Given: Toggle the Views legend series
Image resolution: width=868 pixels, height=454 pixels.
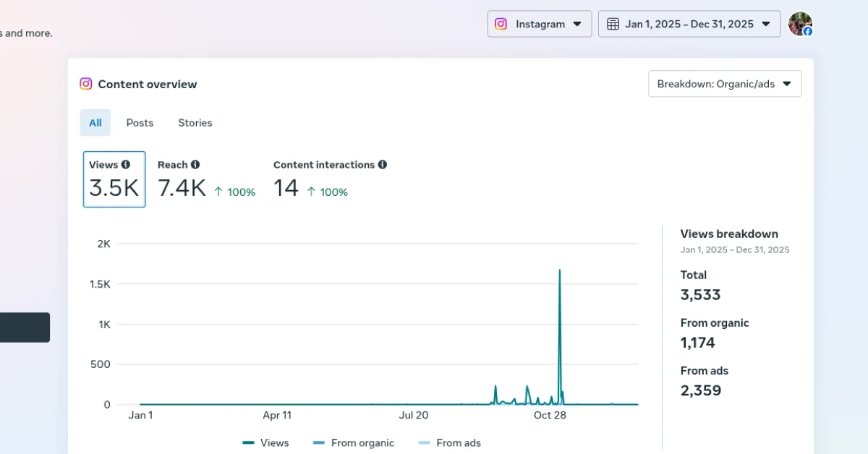Looking at the screenshot, I should coord(265,443).
